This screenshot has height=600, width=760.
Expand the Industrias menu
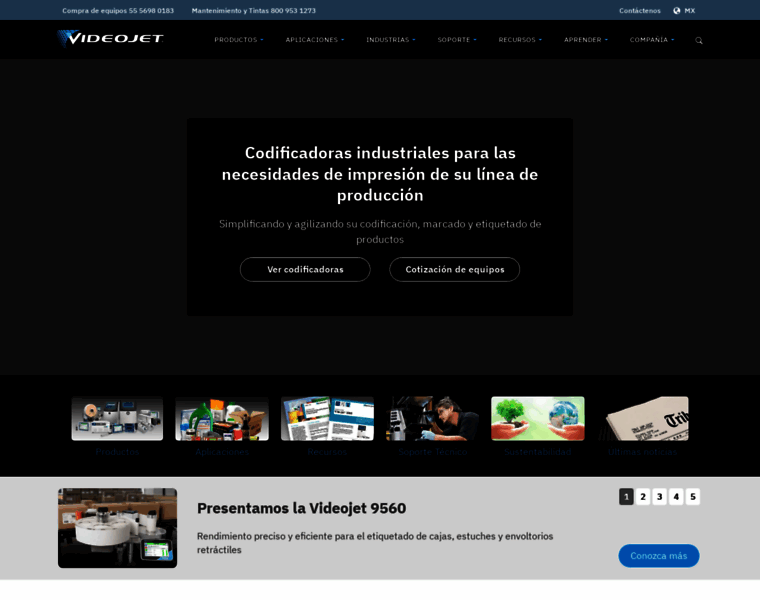point(391,40)
